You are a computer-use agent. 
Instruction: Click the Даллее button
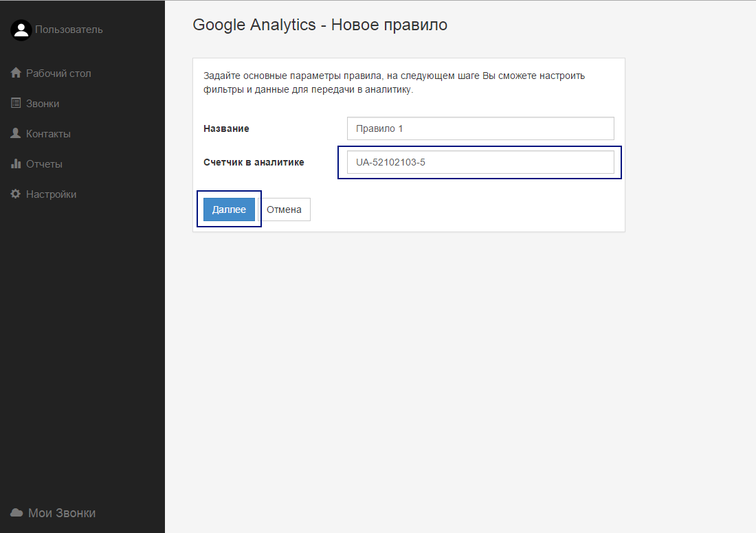pyautogui.click(x=229, y=209)
